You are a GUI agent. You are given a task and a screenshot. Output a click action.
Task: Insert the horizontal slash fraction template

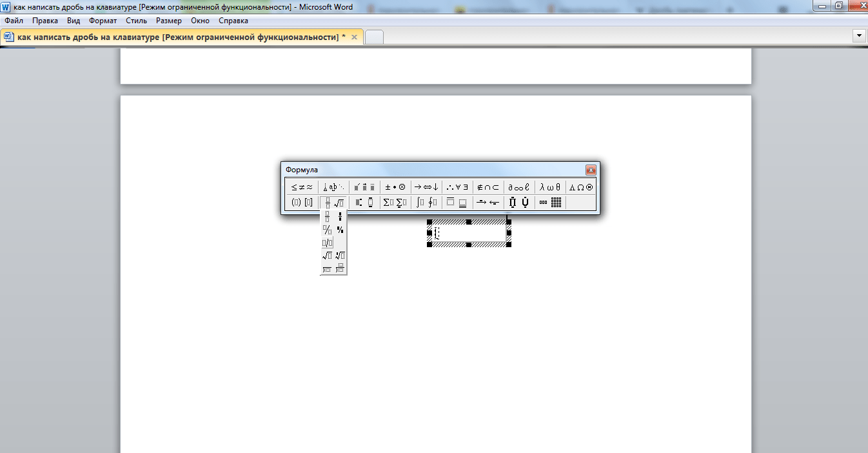327,243
